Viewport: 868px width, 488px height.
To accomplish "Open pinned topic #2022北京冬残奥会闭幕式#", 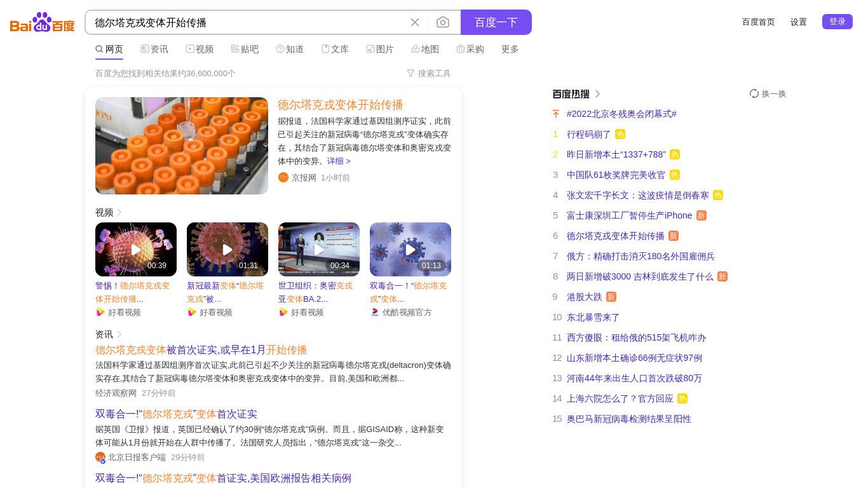I will (621, 114).
